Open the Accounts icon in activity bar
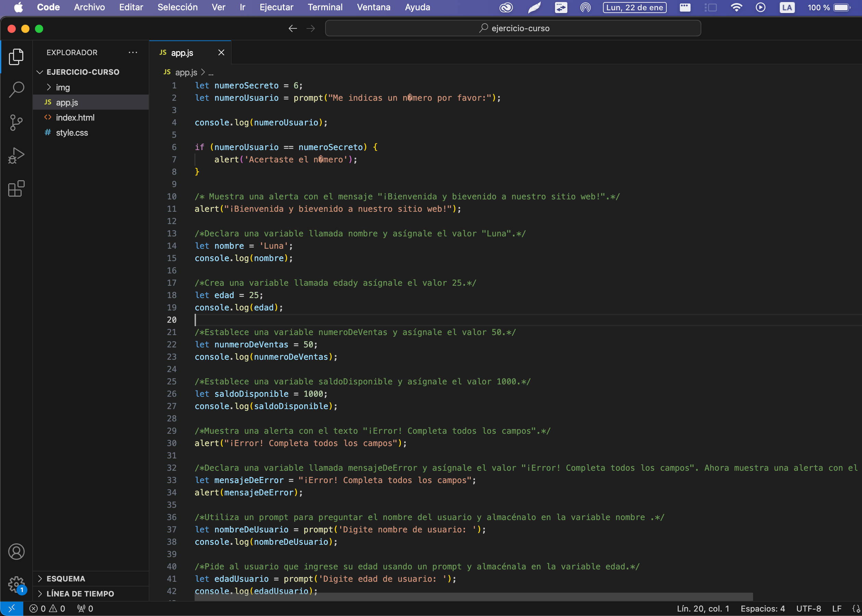This screenshot has width=862, height=616. pos(16,552)
